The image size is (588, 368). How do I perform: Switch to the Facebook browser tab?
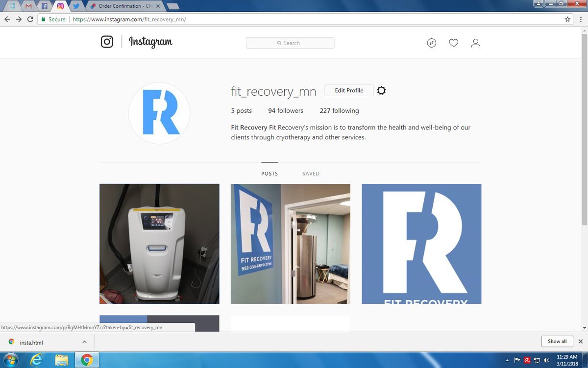(44, 6)
